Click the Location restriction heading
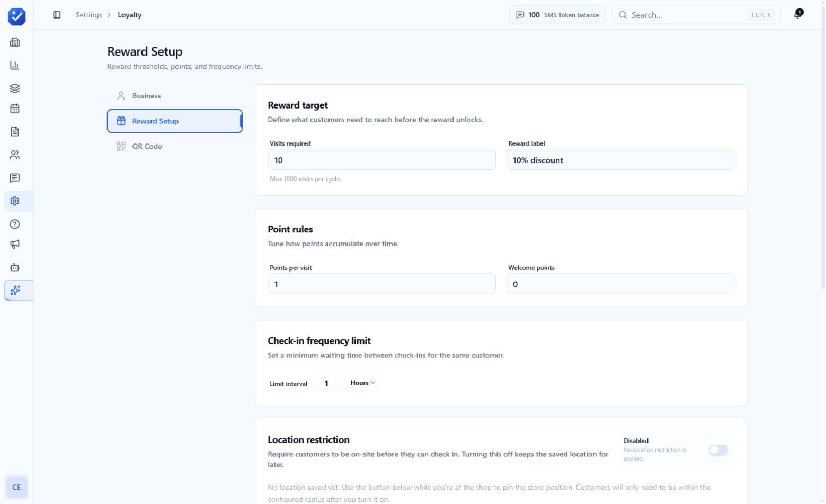826x504 pixels. click(308, 440)
